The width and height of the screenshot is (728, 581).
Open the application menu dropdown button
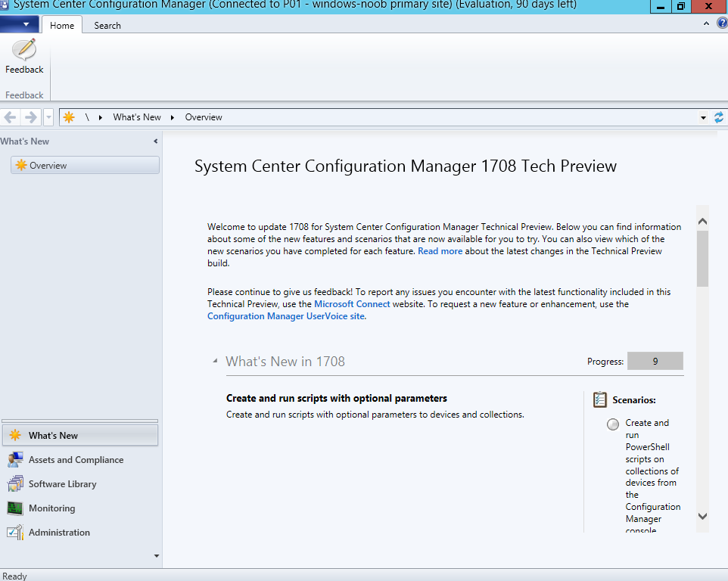pos(20,25)
